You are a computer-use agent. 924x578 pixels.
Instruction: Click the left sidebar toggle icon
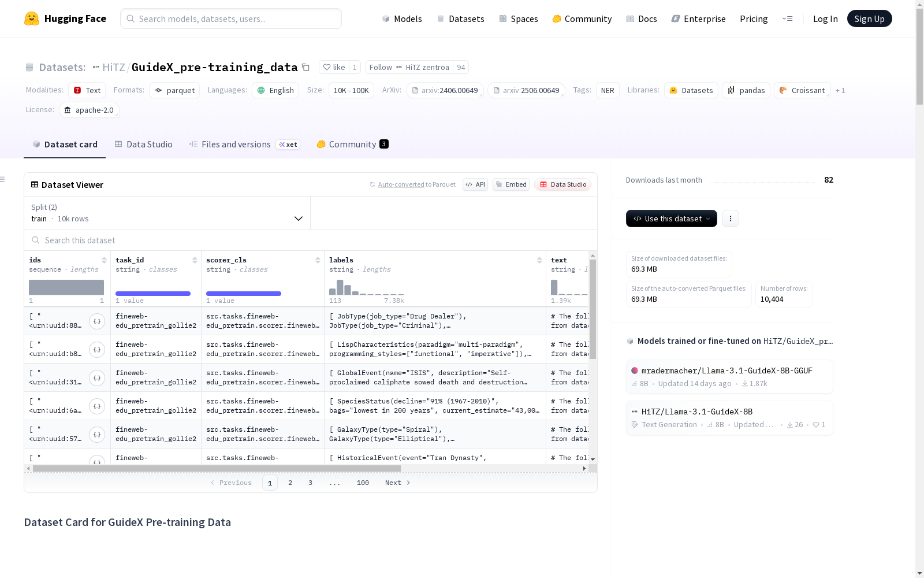[3, 179]
